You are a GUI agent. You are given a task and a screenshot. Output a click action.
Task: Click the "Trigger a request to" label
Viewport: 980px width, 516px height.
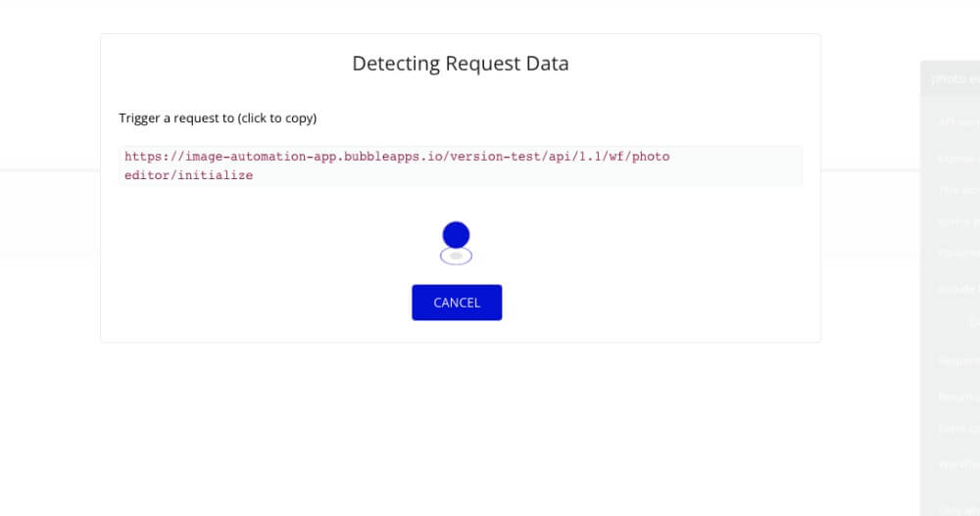pos(218,118)
